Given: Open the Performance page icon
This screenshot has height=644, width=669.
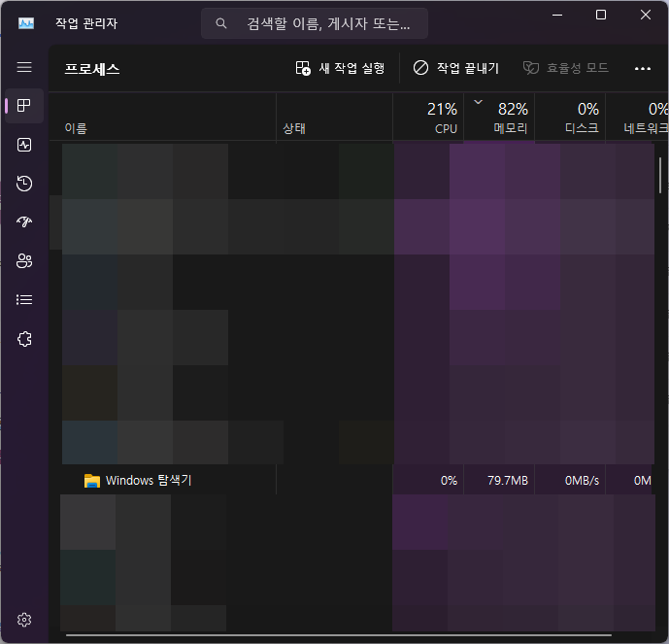Looking at the screenshot, I should pos(24,145).
